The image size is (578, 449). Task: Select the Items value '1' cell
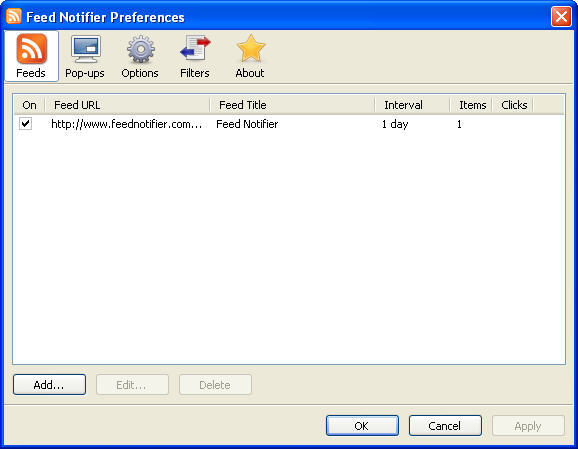click(x=459, y=124)
